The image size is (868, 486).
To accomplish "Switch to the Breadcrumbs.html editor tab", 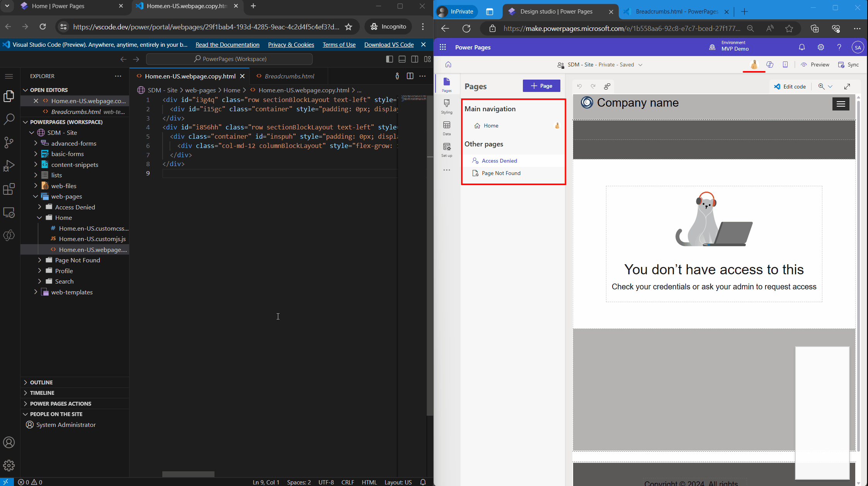I will (x=289, y=76).
